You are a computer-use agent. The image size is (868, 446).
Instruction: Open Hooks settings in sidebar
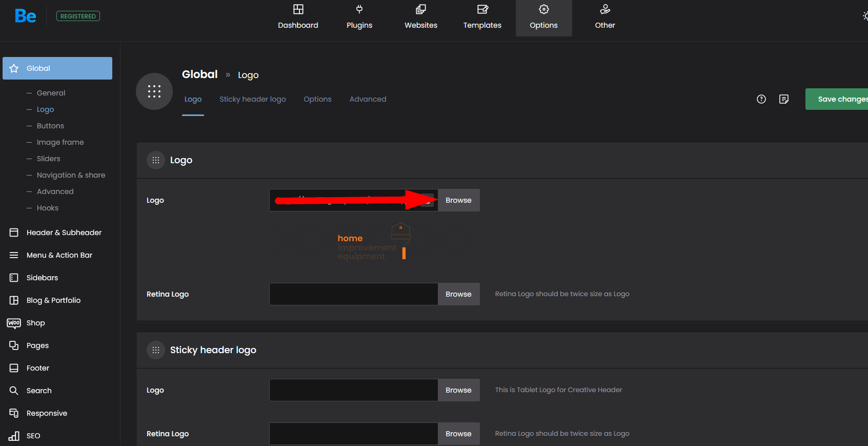click(47, 208)
